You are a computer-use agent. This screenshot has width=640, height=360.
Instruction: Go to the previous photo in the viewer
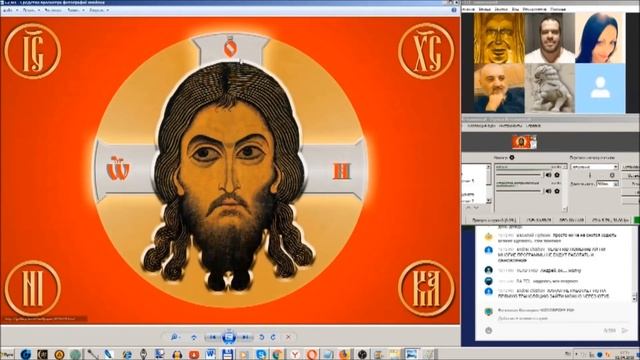[213, 337]
